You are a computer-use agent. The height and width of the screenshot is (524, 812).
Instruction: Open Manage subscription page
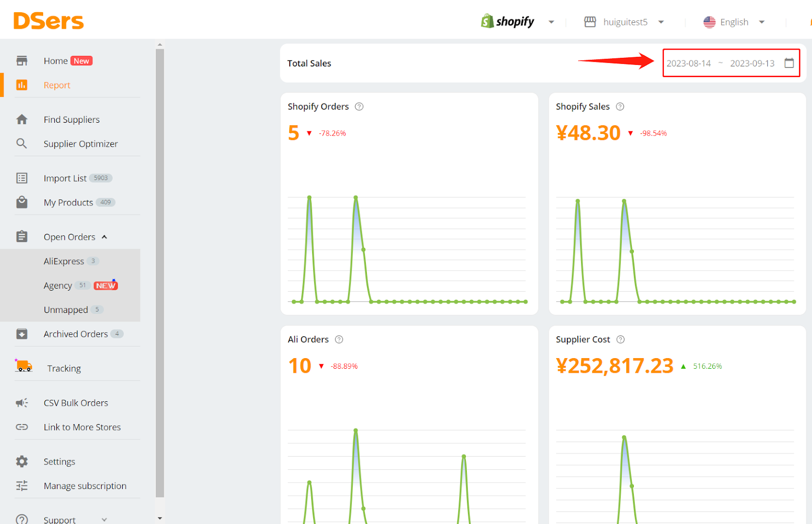tap(85, 486)
